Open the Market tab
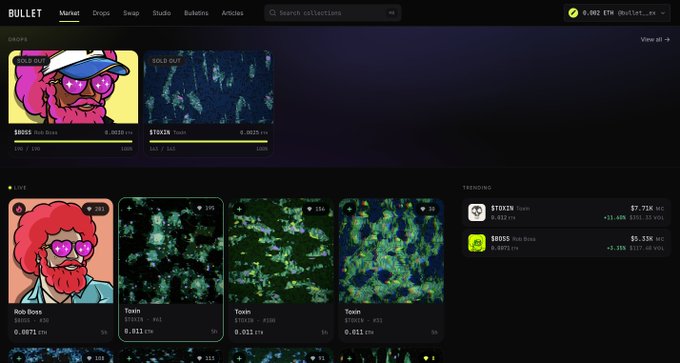 pos(69,13)
